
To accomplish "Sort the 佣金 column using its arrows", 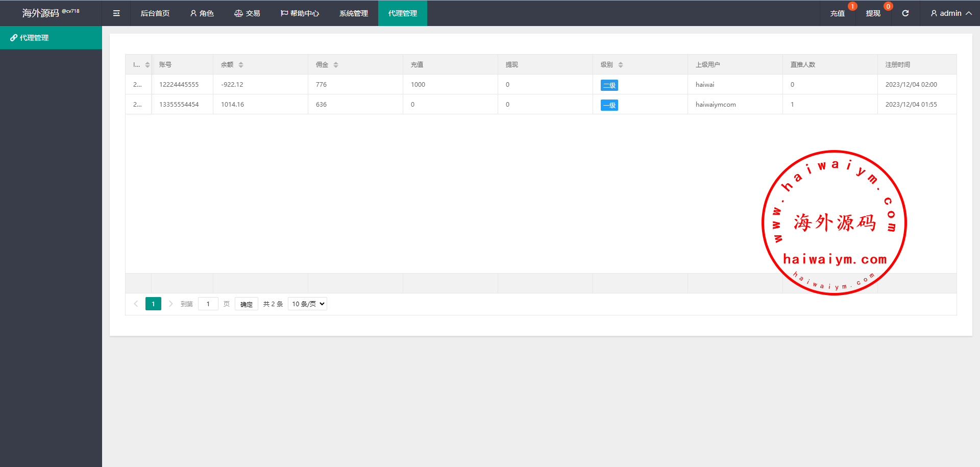I will coord(336,65).
